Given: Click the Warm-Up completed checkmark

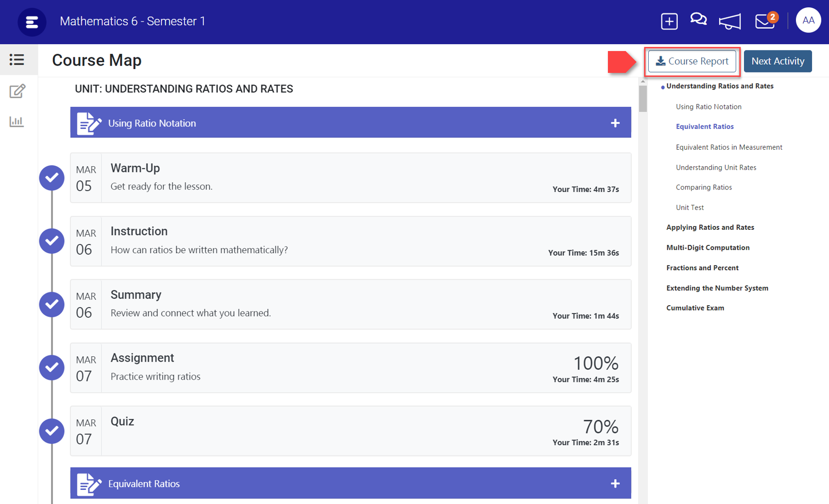Looking at the screenshot, I should 52,178.
